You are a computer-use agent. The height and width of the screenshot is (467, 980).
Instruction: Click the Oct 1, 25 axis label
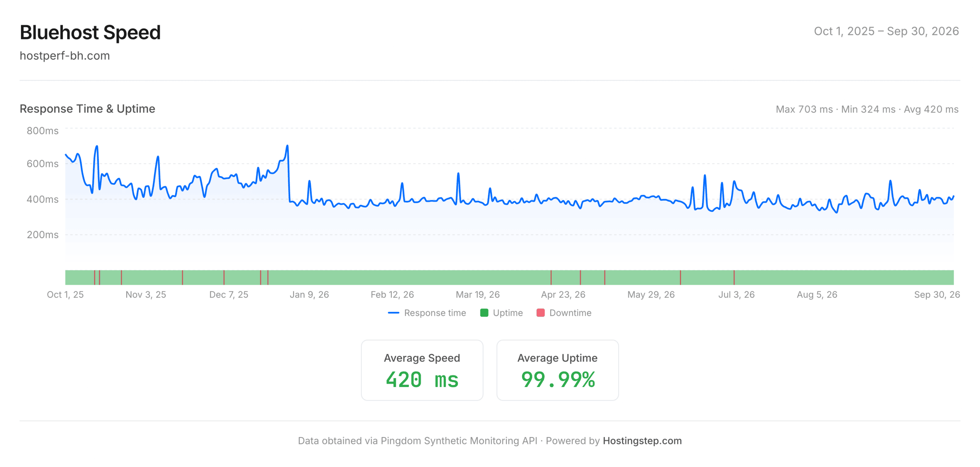click(x=65, y=294)
